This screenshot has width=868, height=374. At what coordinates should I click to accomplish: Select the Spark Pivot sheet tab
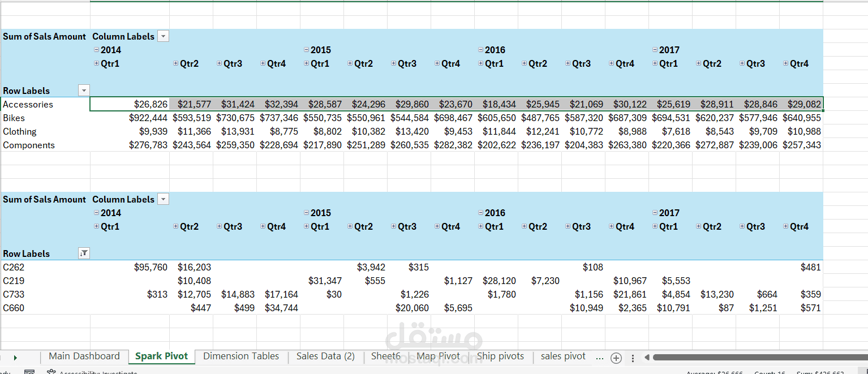point(162,356)
